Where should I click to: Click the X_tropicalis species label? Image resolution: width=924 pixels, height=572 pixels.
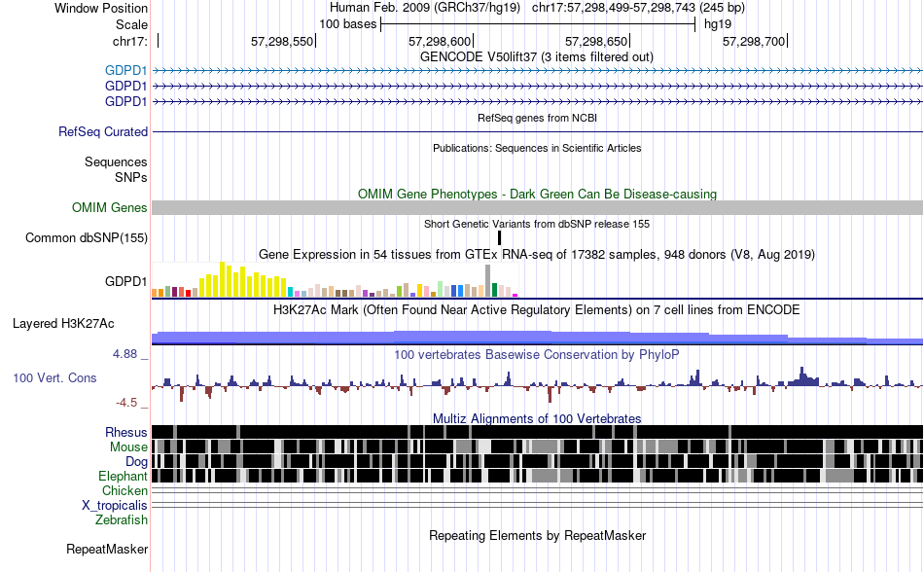[115, 506]
